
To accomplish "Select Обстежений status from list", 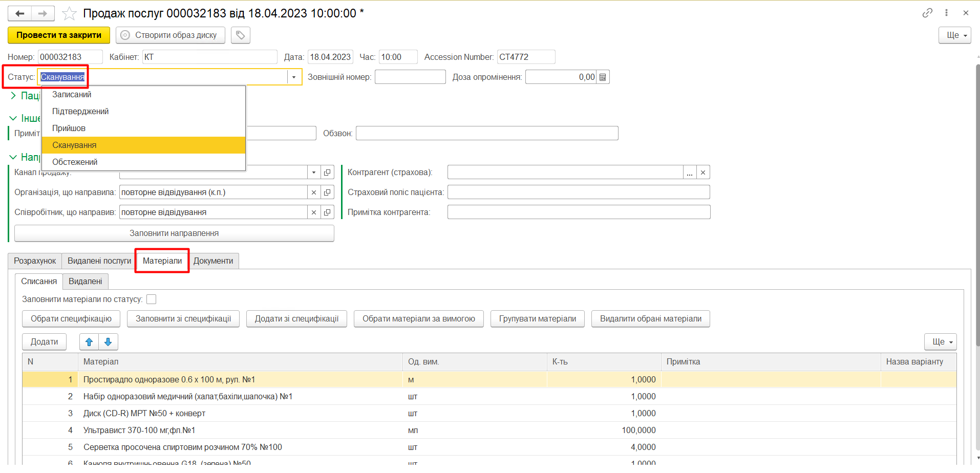I will click(75, 162).
